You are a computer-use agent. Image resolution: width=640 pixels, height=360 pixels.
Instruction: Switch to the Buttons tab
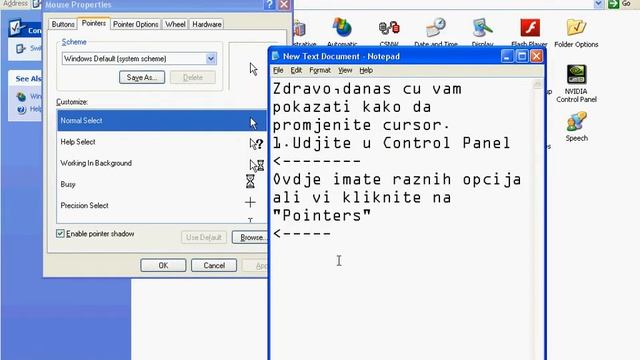pyautogui.click(x=63, y=24)
